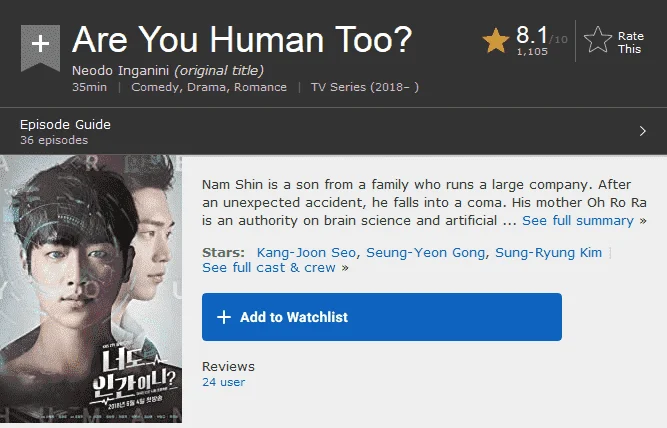Open the See full summary link

(578, 220)
